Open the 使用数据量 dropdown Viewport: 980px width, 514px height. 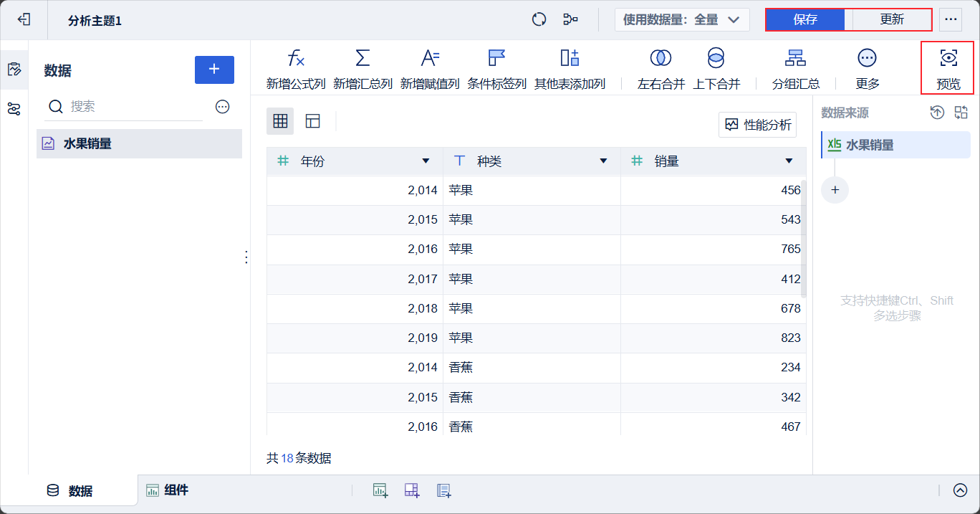pyautogui.click(x=681, y=20)
